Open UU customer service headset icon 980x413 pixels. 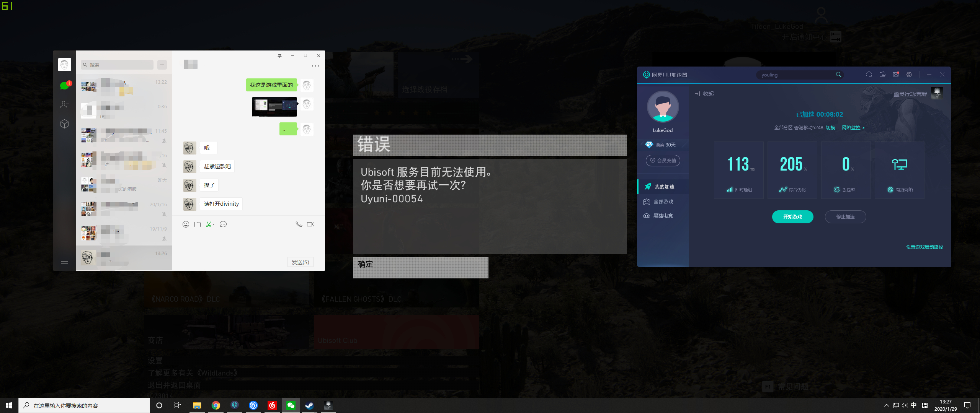[x=869, y=75]
